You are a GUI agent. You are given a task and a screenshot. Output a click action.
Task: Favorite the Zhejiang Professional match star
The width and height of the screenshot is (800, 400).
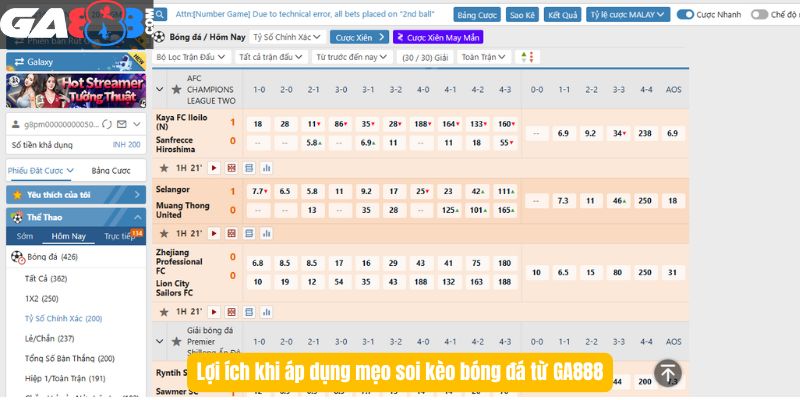164,312
